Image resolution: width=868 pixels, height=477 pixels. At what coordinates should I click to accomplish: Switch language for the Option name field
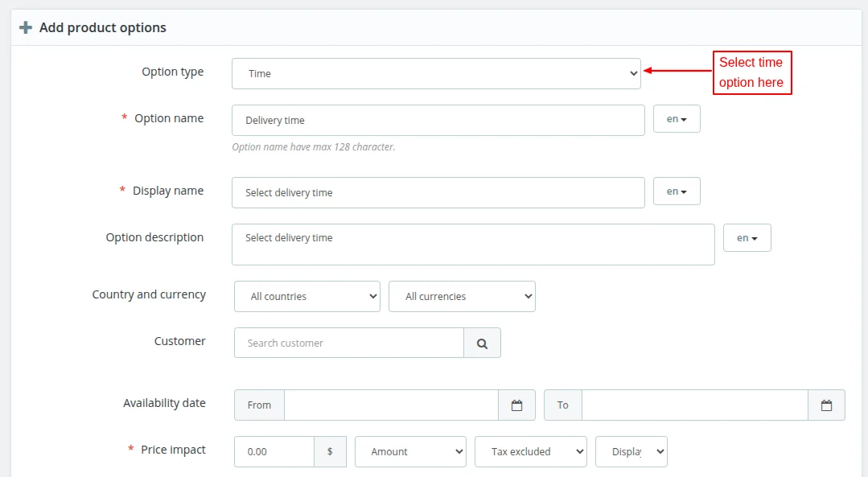pos(677,119)
